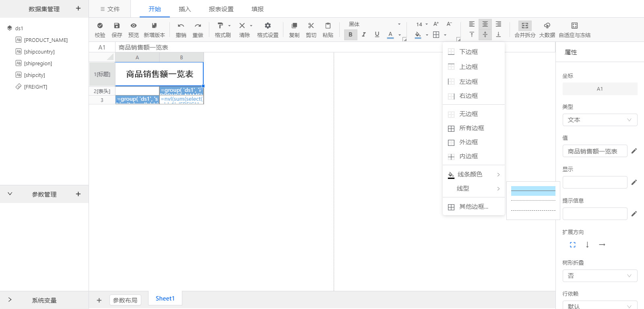Set expand direction rightward arrow
Screen dimensions: 644x309
point(602,245)
